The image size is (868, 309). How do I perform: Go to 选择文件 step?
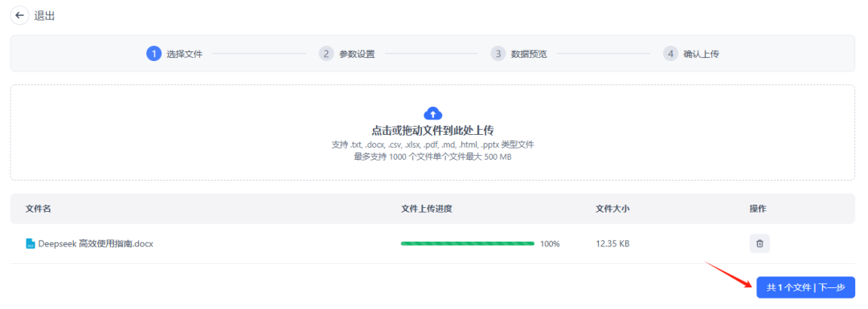[x=184, y=54]
